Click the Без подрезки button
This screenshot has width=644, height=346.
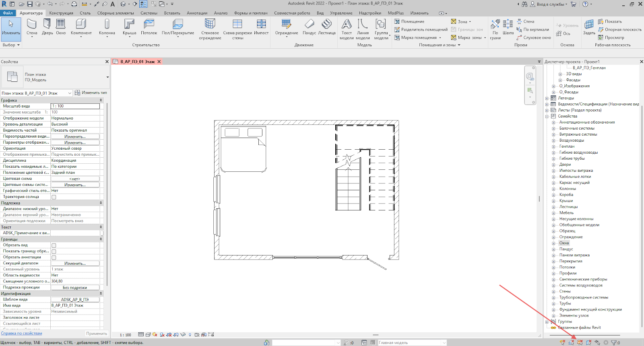(75, 288)
